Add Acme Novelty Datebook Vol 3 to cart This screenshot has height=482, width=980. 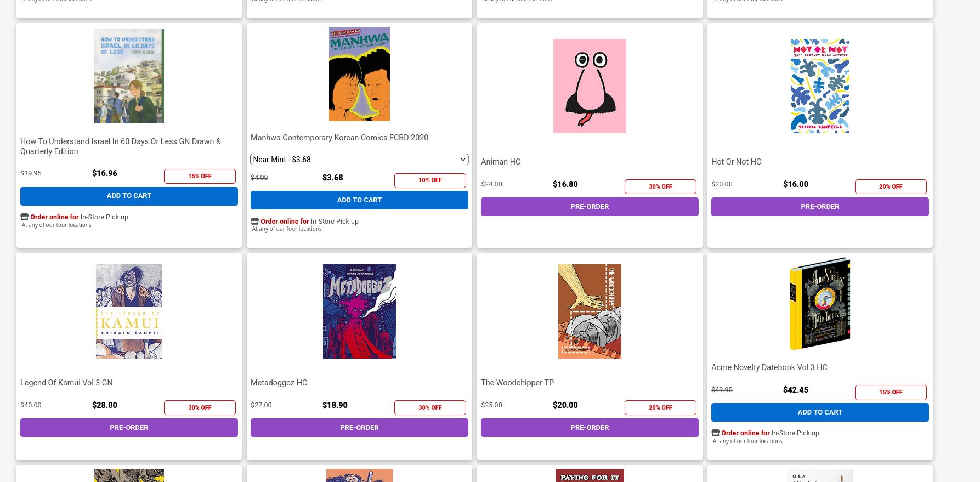(x=820, y=412)
